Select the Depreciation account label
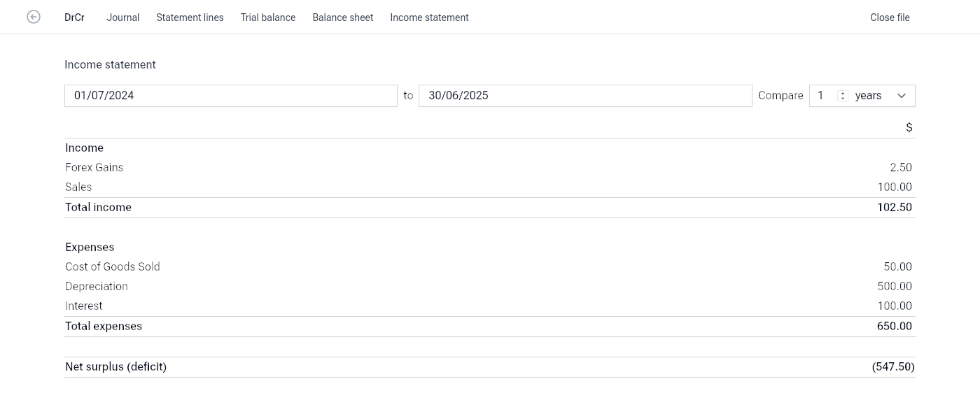The height and width of the screenshot is (400, 980). [97, 286]
